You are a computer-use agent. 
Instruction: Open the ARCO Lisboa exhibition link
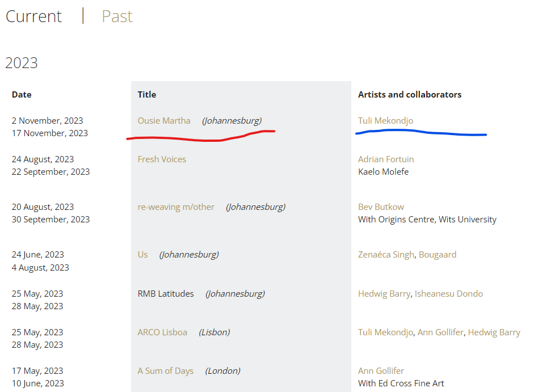(162, 332)
